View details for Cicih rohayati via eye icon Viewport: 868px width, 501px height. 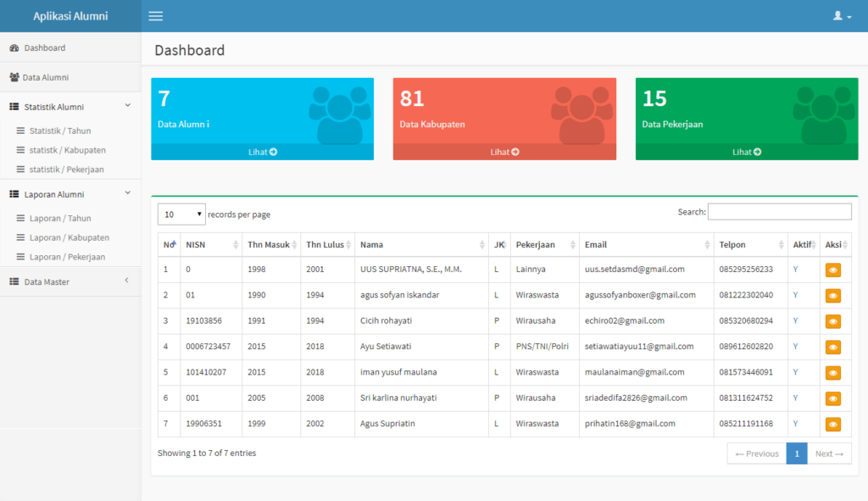pyautogui.click(x=833, y=321)
